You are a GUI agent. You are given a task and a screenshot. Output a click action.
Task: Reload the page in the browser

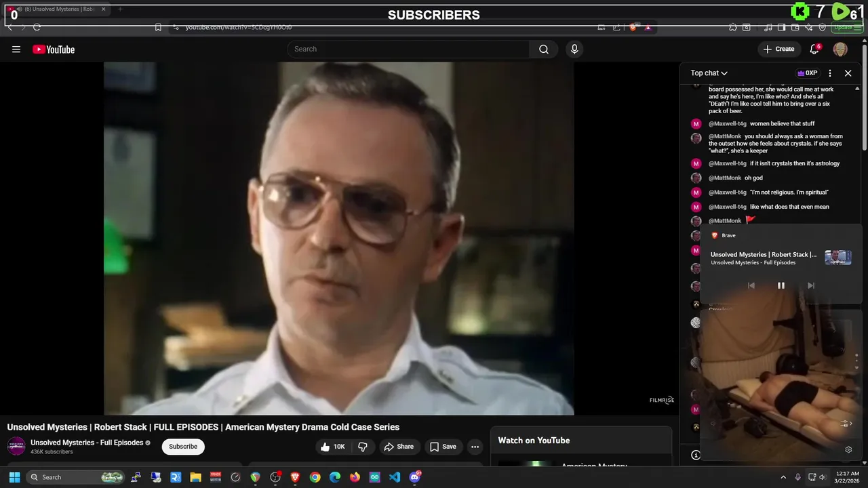click(37, 27)
